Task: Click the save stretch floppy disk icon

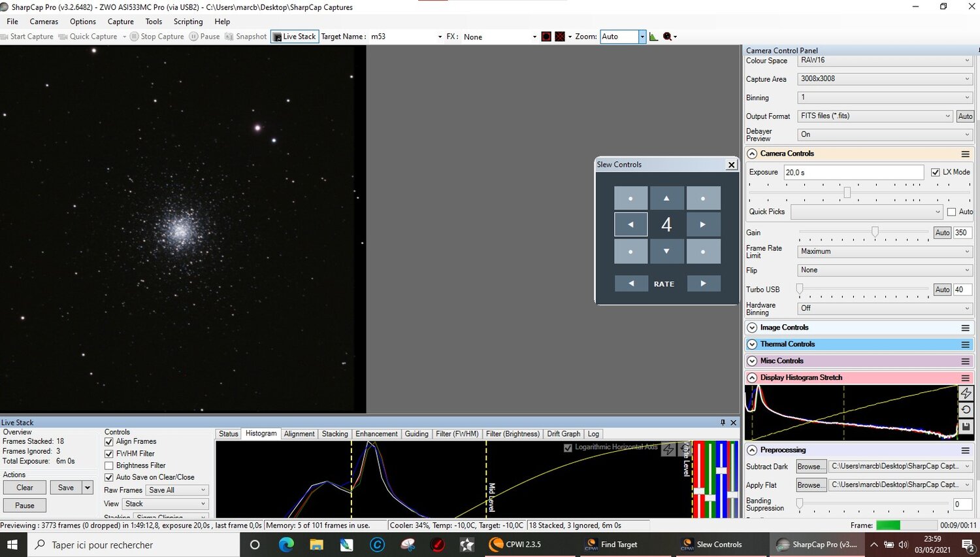Action: 966,426
